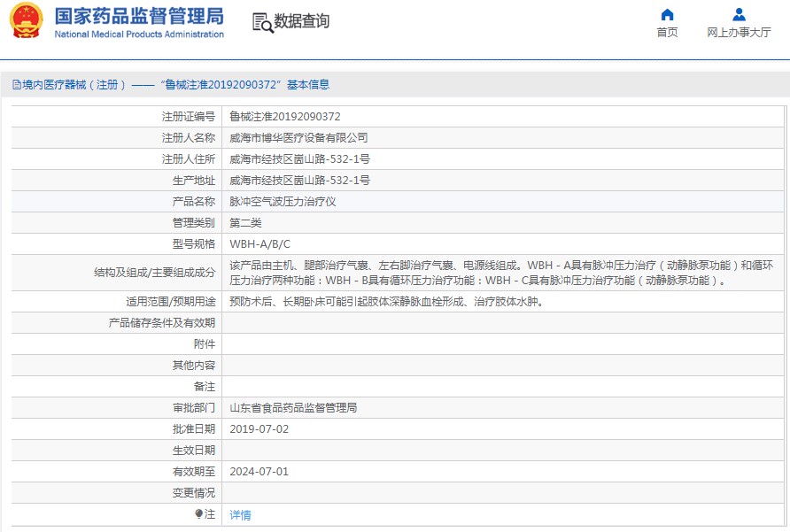Click the 第二类 category value
Viewport: 790px width, 532px height.
coord(245,223)
